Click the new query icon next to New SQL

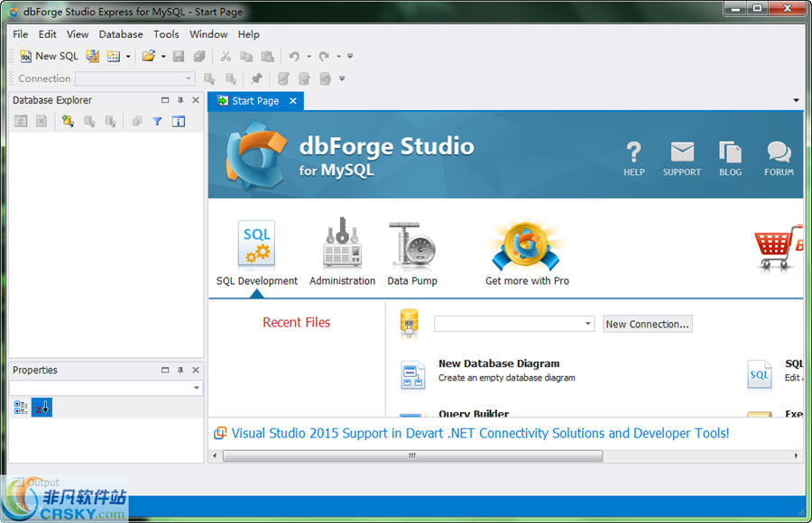[x=92, y=56]
